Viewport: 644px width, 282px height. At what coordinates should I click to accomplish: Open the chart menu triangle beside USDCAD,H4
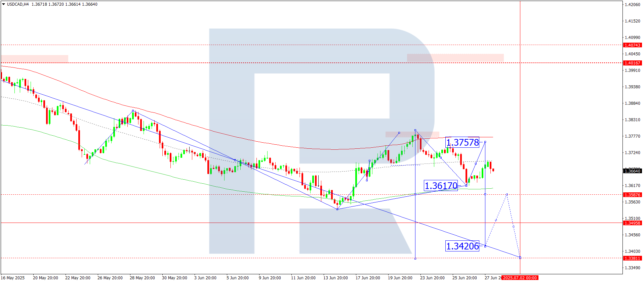[x=3, y=4]
